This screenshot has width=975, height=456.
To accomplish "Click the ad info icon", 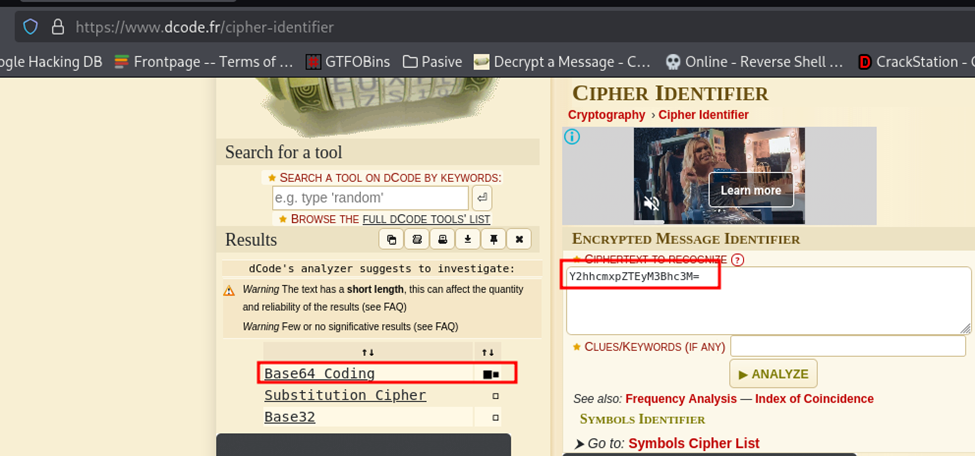I will (572, 137).
